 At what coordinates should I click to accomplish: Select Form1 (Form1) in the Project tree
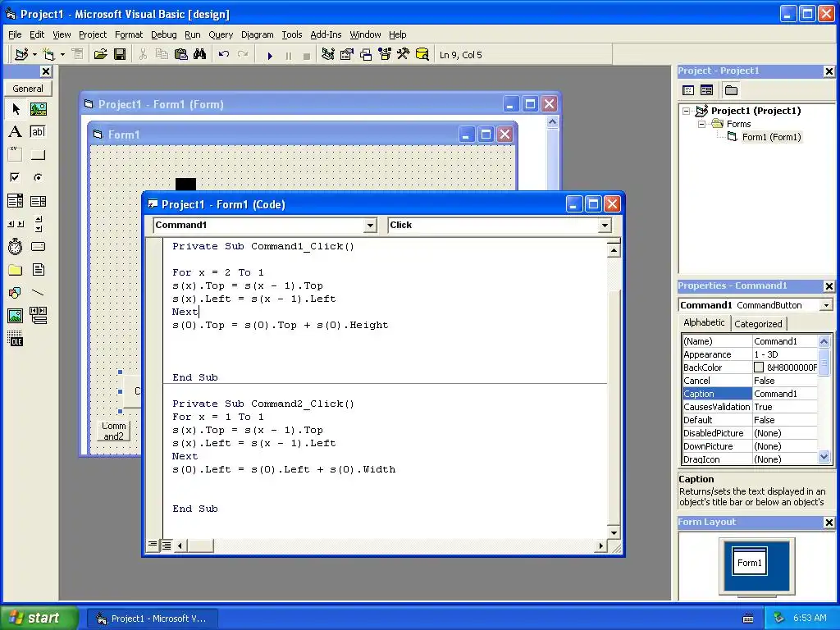click(771, 137)
